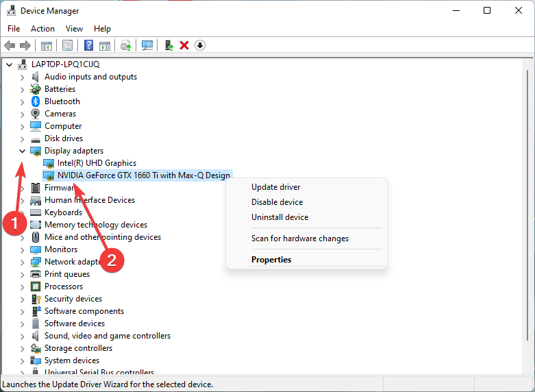Click the Security devices key icon
Viewport: 535px width, 392px height.
36,299
